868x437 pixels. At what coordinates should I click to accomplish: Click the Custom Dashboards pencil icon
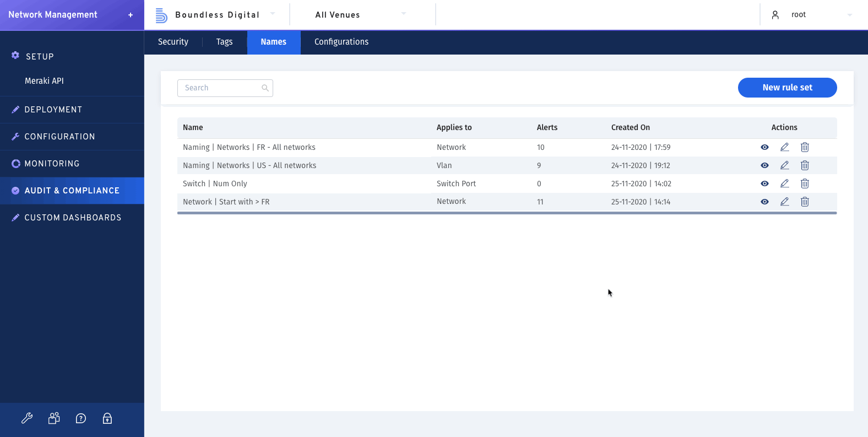point(15,218)
